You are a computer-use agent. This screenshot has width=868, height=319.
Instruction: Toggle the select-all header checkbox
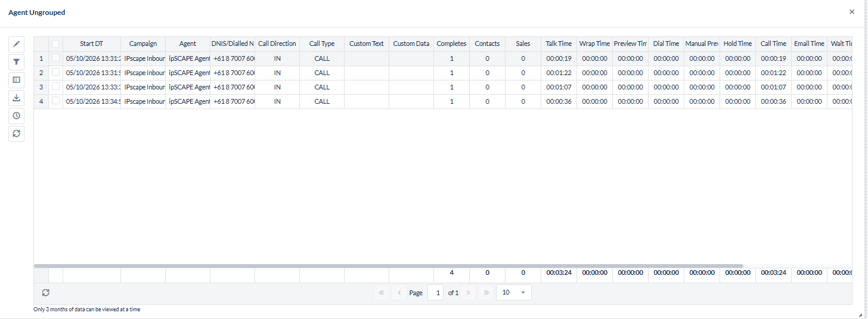(x=55, y=44)
